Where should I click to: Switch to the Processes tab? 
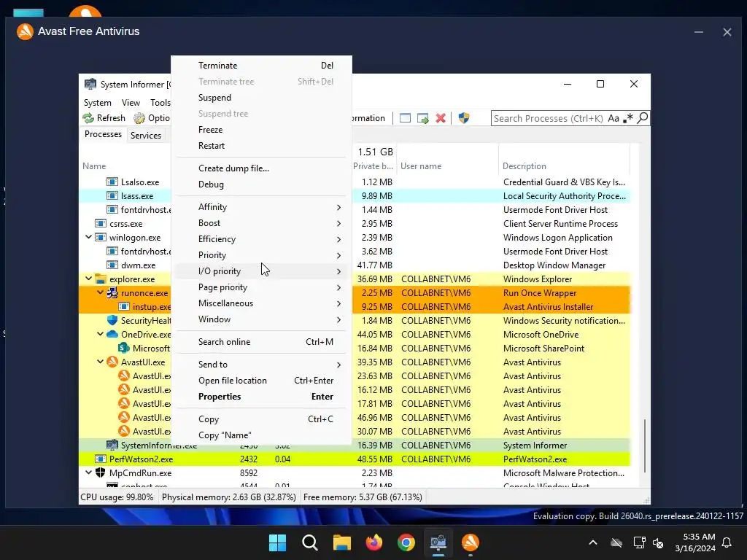(103, 134)
